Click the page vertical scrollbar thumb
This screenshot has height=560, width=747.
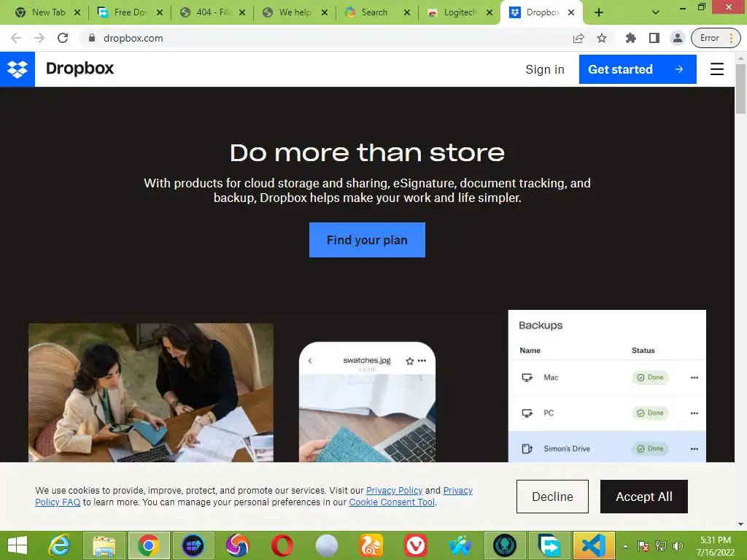(x=740, y=88)
